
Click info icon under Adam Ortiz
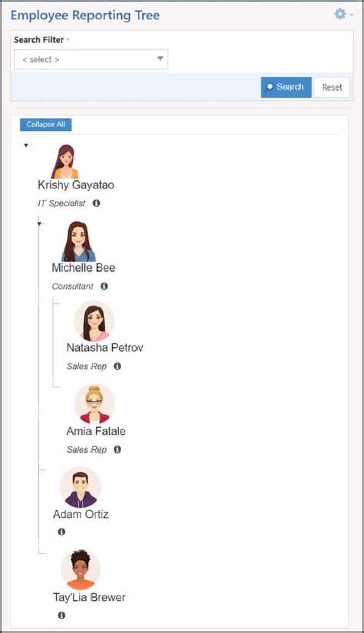(62, 532)
